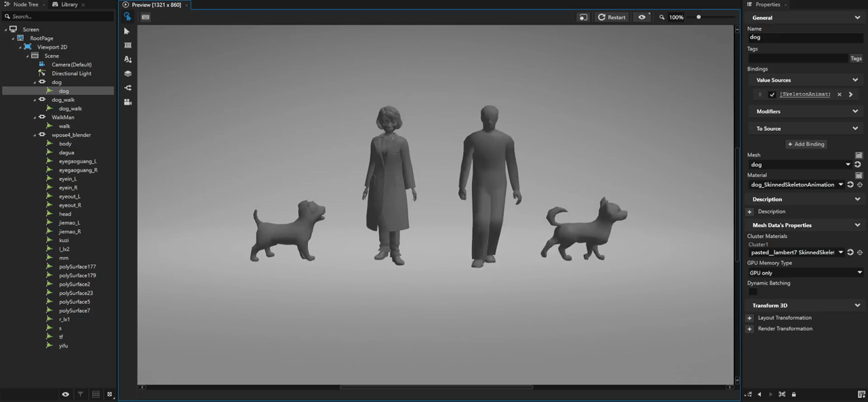Click the Material browse icon in Properties

point(859,175)
